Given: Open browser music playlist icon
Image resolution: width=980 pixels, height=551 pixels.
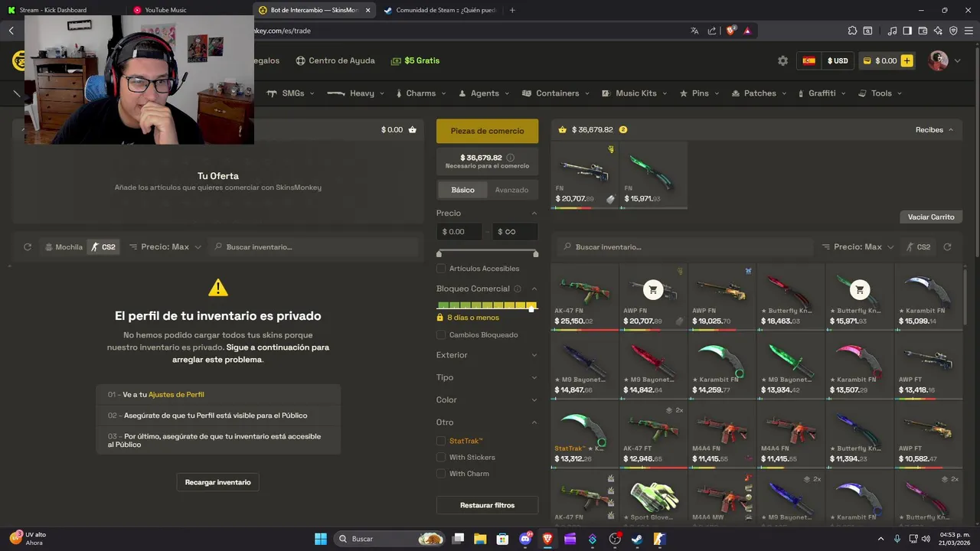Looking at the screenshot, I should [x=892, y=31].
